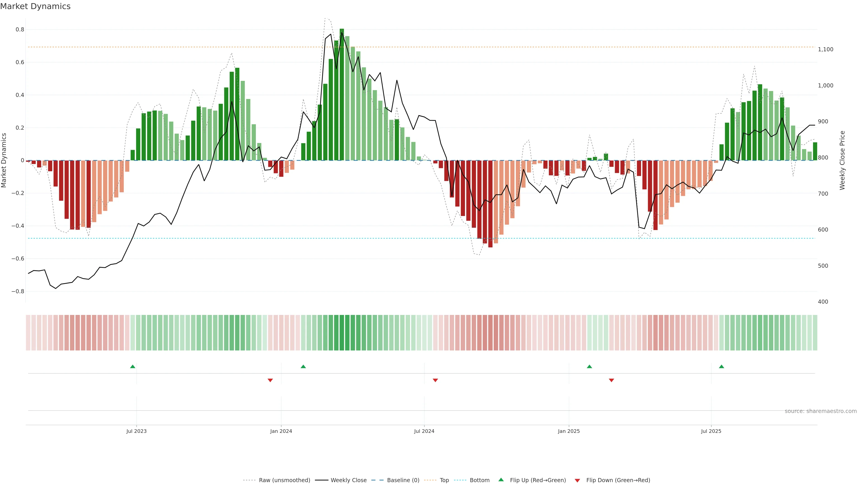Click the red flip-down marker before Jan 2024
The height and width of the screenshot is (488, 868).
pyautogui.click(x=270, y=380)
